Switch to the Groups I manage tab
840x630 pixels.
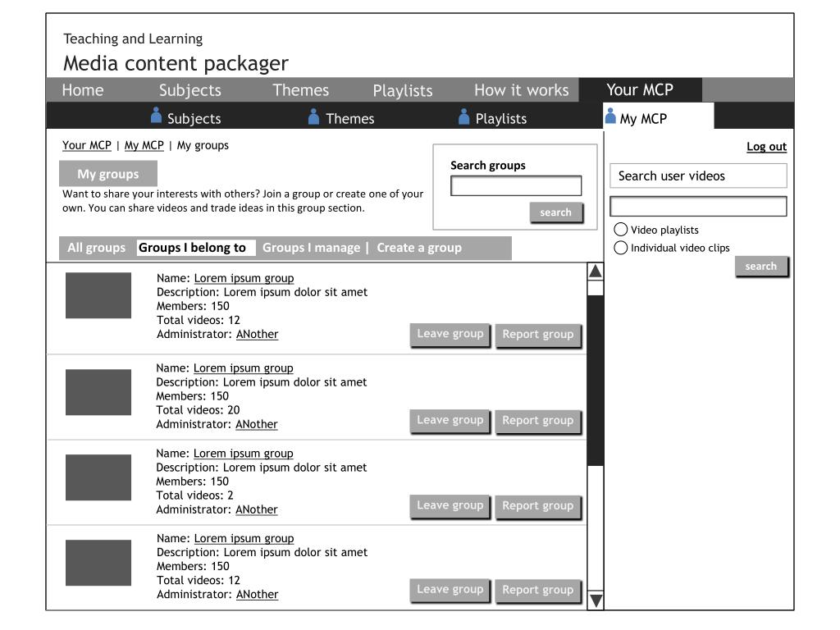coord(311,248)
